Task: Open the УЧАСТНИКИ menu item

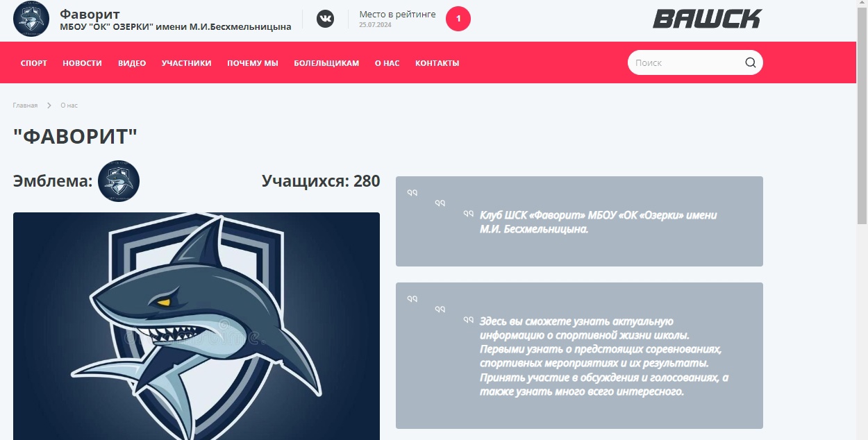Action: click(x=187, y=63)
